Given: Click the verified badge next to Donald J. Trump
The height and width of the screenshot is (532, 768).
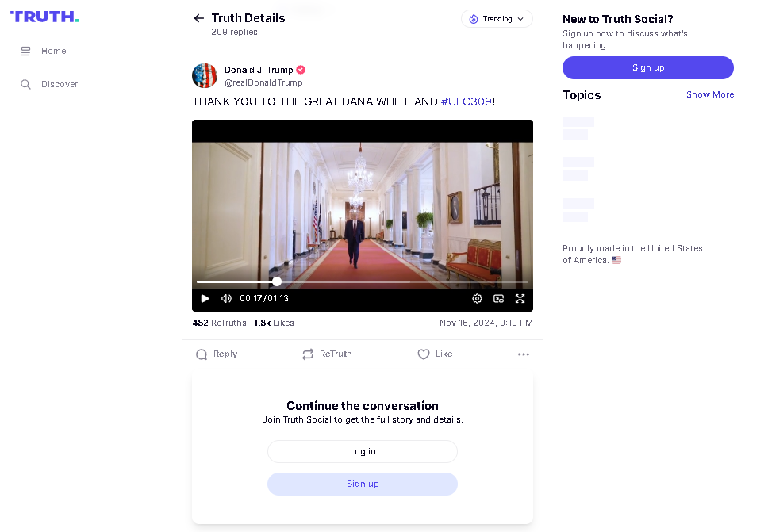Looking at the screenshot, I should click(x=301, y=70).
